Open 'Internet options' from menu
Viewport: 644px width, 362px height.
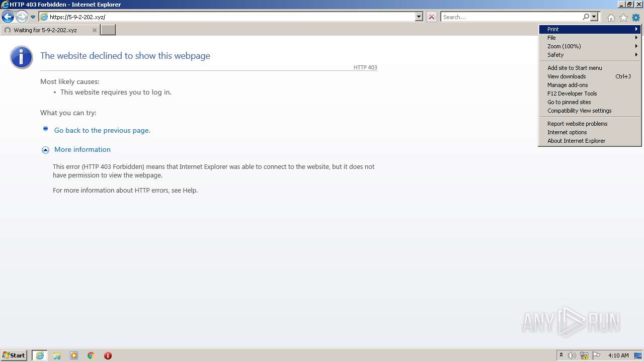pos(590,132)
